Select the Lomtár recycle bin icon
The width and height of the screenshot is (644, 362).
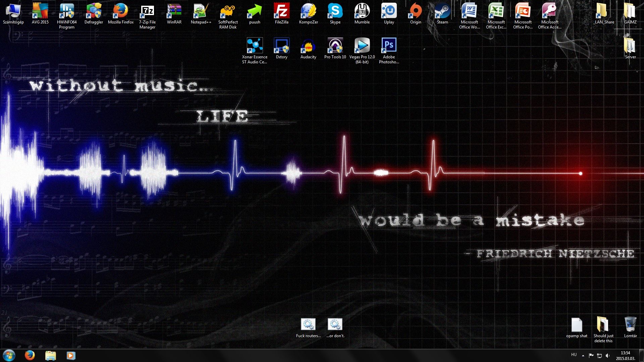pos(630,325)
